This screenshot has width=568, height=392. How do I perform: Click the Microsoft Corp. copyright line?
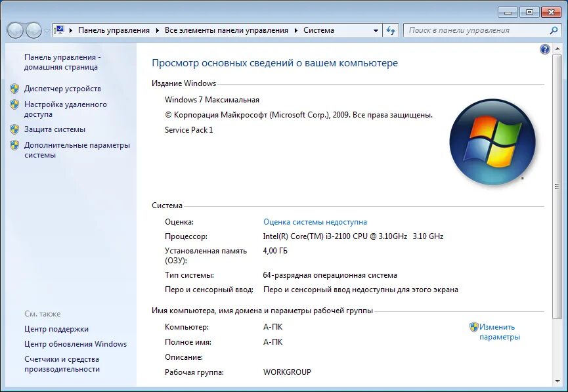(299, 115)
